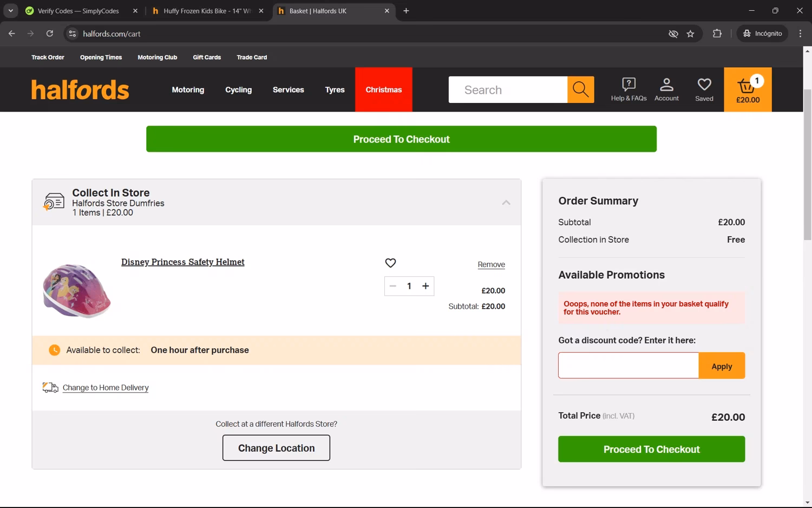
Task: Collapse the Collect In Store section
Action: (506, 203)
